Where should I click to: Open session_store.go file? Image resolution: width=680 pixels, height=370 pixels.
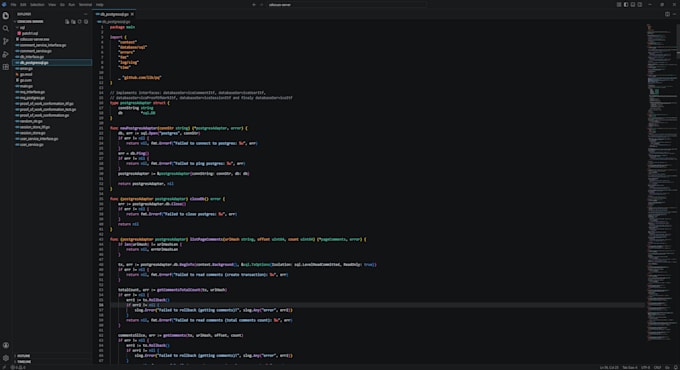click(33, 133)
